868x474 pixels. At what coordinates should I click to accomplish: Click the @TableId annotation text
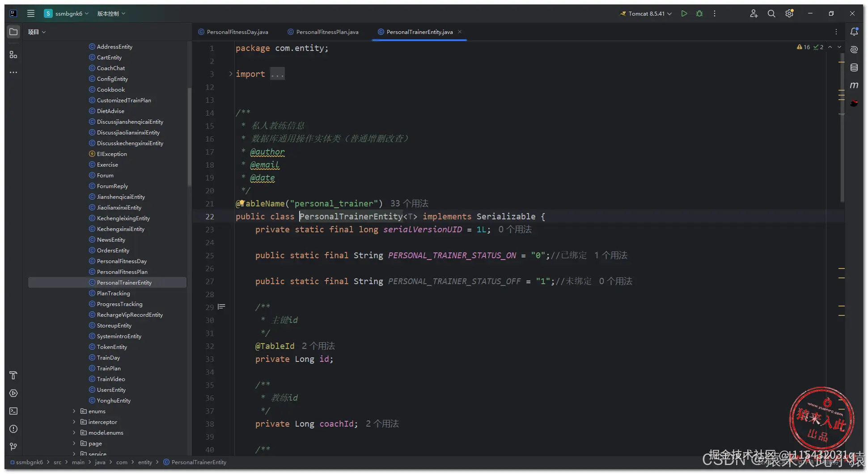click(275, 346)
